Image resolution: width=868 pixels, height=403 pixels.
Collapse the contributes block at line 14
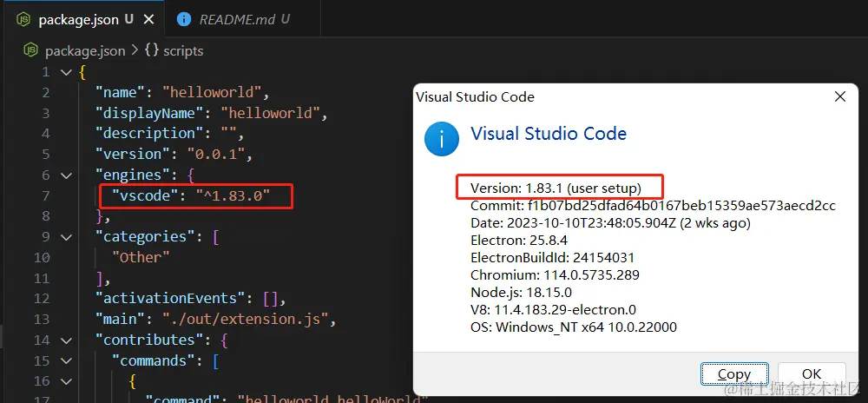[66, 340]
